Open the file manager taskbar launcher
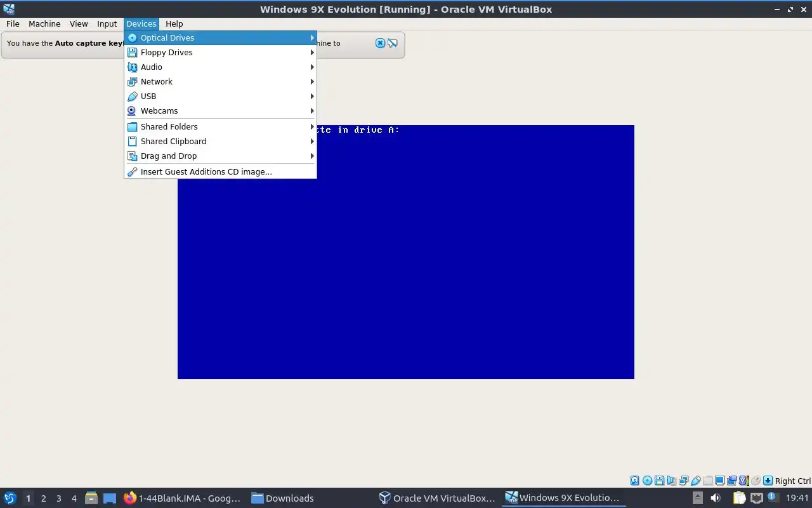Image resolution: width=812 pixels, height=508 pixels. [x=91, y=498]
